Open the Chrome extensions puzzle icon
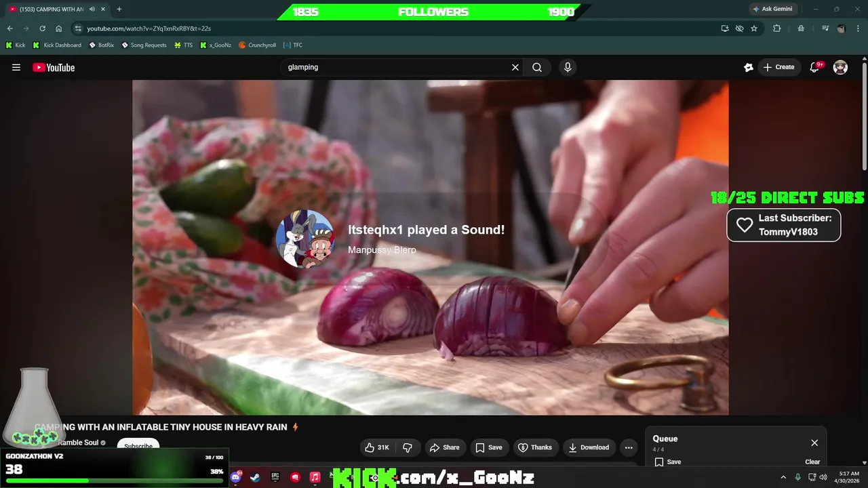868x488 pixels. [777, 28]
